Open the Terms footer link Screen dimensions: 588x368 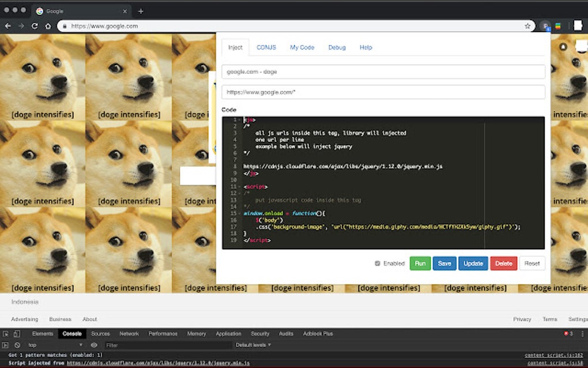click(550, 319)
